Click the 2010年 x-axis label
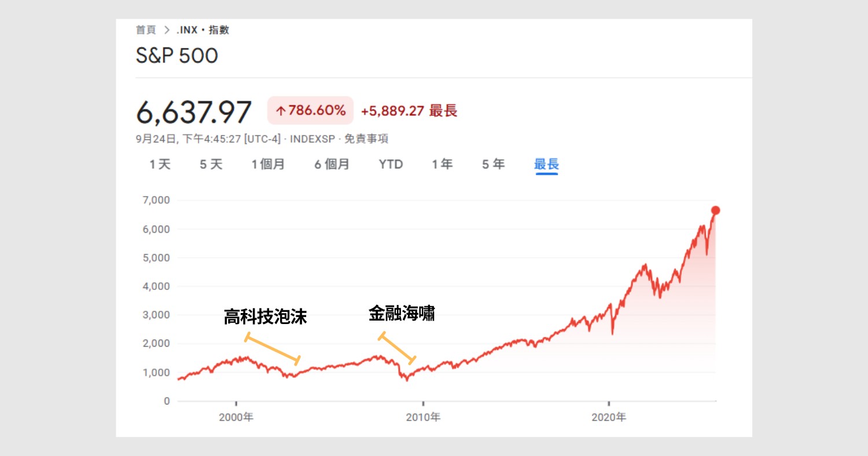The width and height of the screenshot is (868, 456). (423, 417)
